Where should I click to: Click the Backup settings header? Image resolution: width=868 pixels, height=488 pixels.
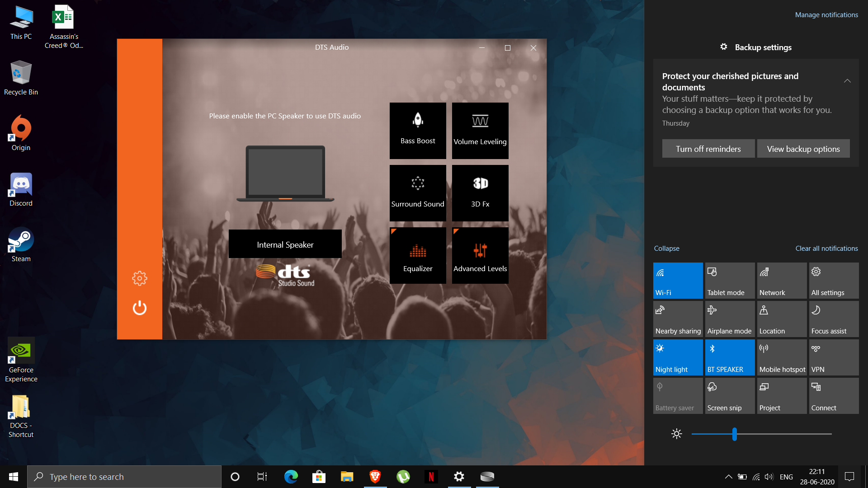click(x=756, y=47)
